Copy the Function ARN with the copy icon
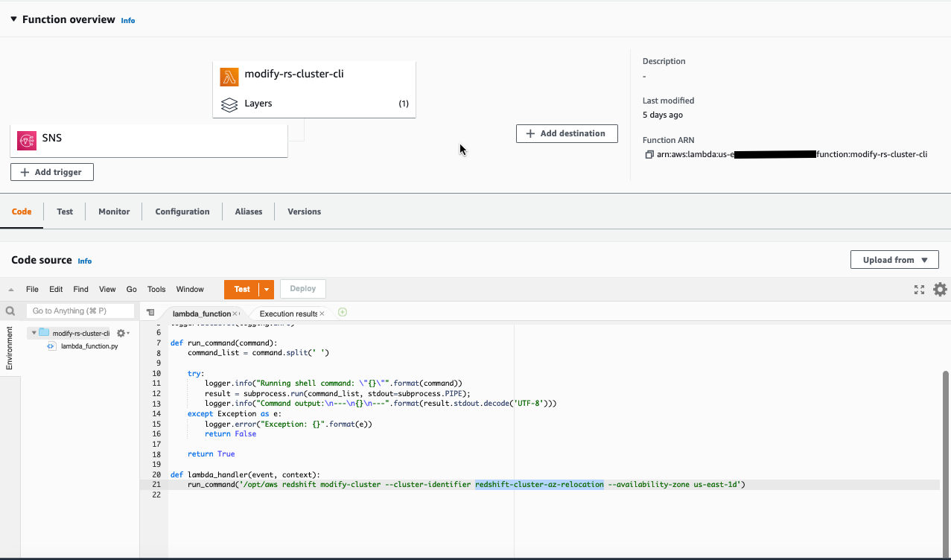This screenshot has height=560, width=951. (x=649, y=154)
